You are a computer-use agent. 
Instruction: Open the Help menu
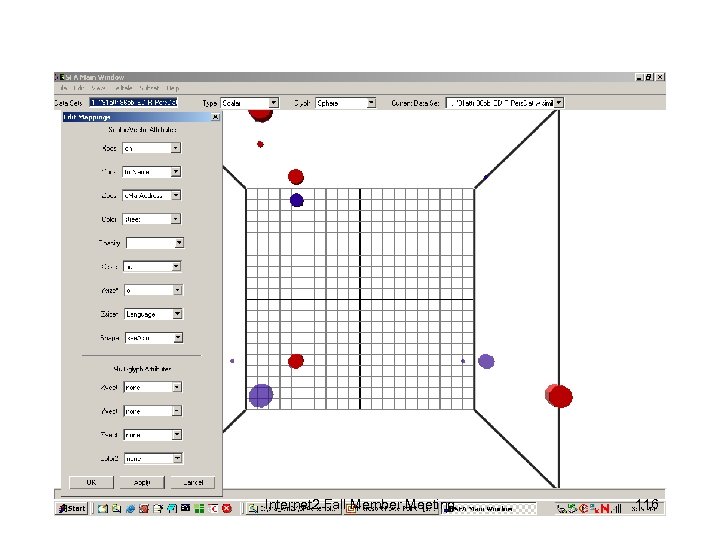click(173, 88)
